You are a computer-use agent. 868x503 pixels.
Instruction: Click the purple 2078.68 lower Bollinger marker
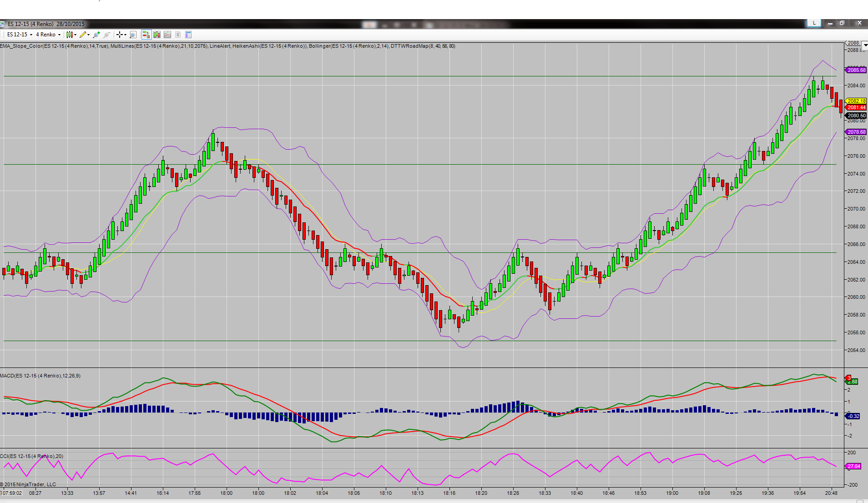tap(856, 132)
